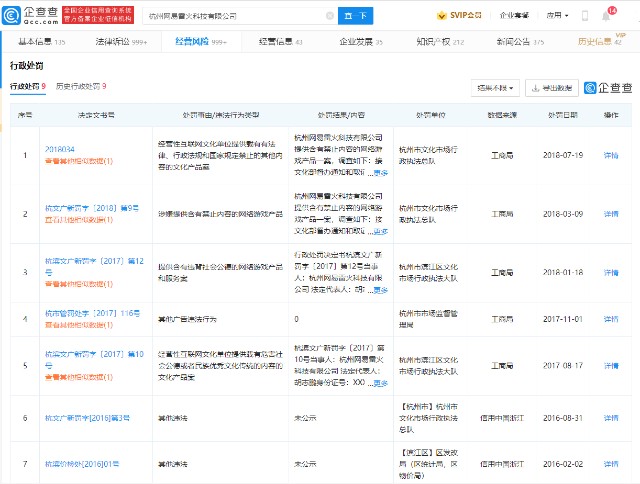Open document link 2018034
Viewport: 640px width, 484px height.
click(60, 149)
